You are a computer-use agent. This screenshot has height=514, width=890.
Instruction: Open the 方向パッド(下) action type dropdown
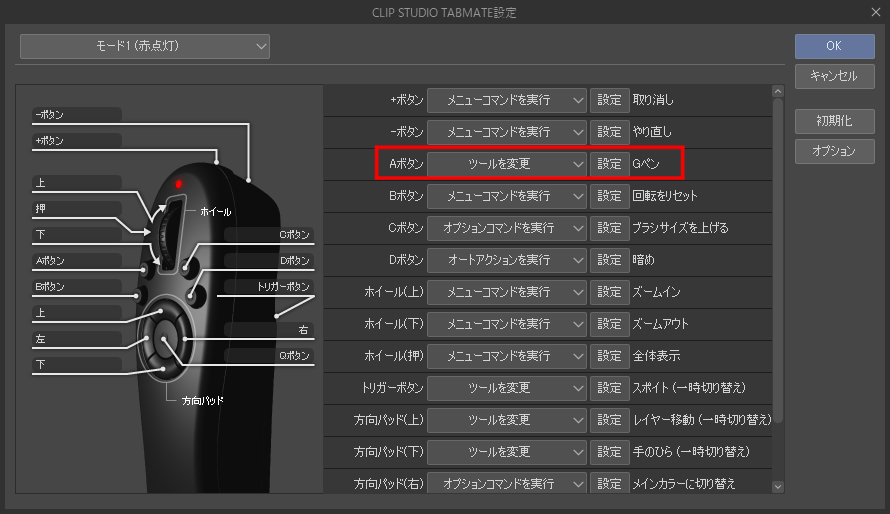pos(507,452)
